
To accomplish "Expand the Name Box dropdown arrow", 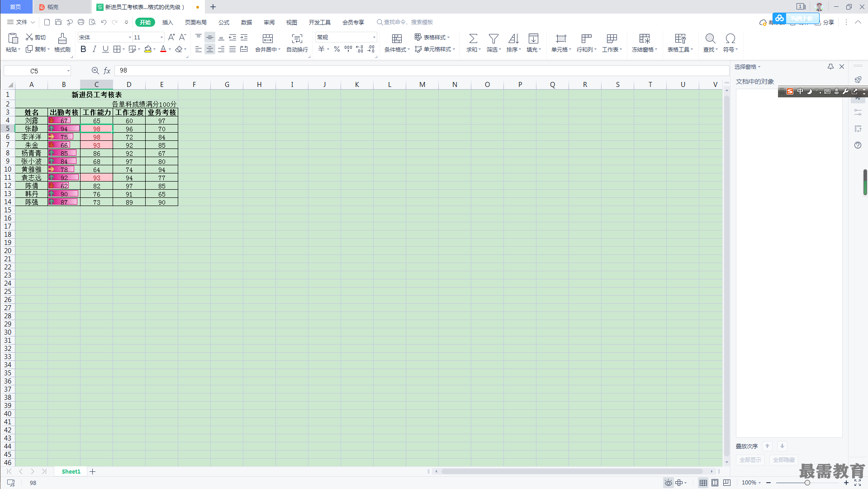I will pyautogui.click(x=68, y=71).
